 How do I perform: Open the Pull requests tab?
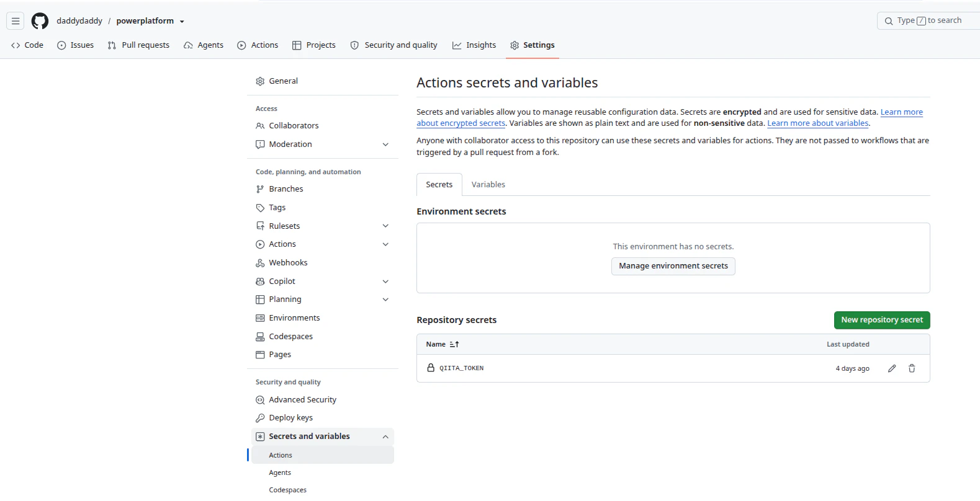(138, 45)
